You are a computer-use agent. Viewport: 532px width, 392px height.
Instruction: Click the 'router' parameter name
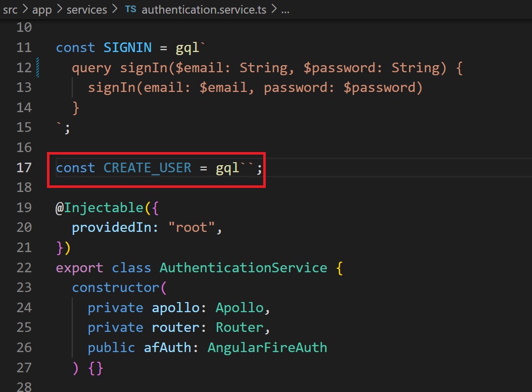175,327
